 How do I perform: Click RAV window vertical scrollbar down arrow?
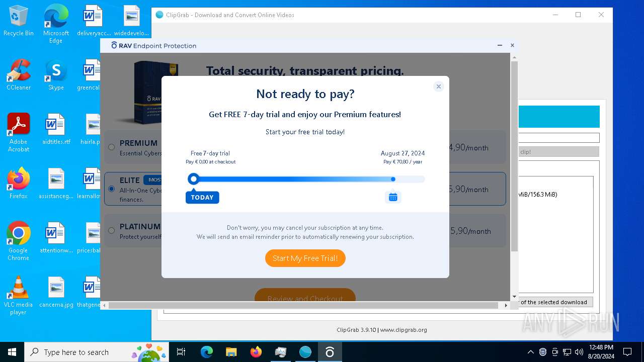tap(514, 297)
